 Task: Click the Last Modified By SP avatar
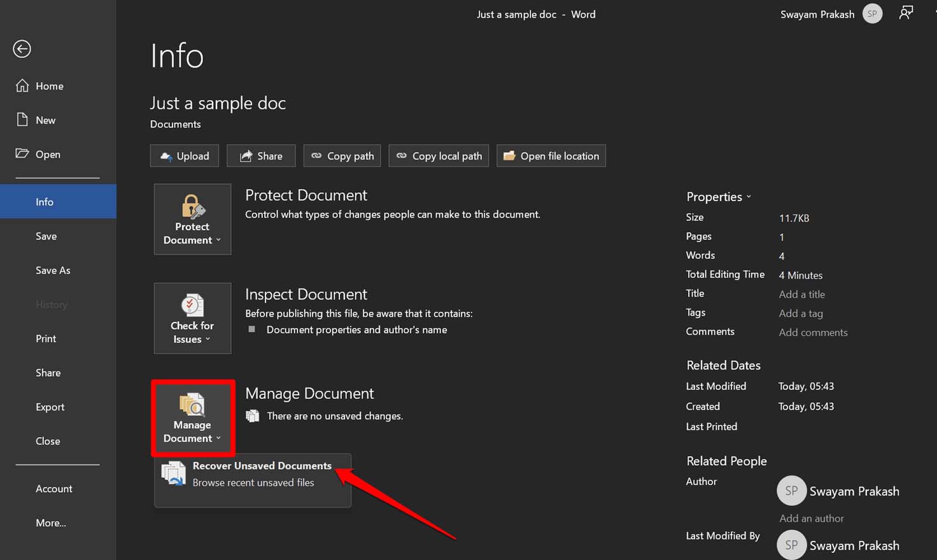[791, 545]
